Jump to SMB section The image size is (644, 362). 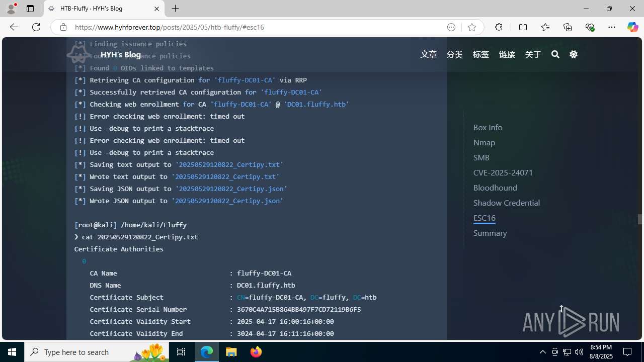tap(481, 157)
